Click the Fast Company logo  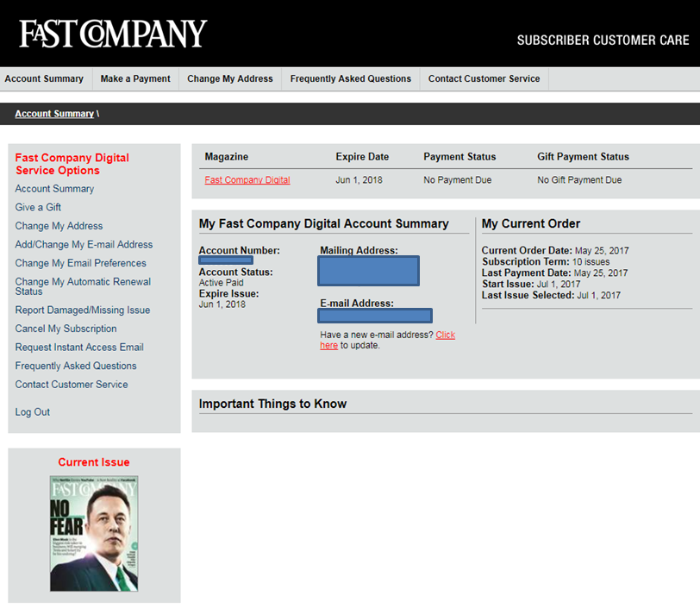click(x=113, y=34)
